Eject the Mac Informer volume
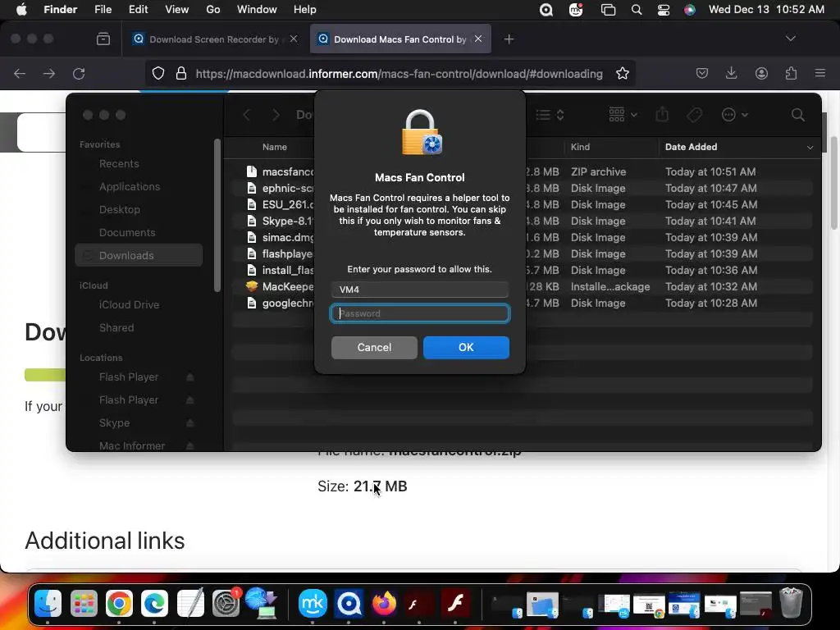 pyautogui.click(x=189, y=445)
